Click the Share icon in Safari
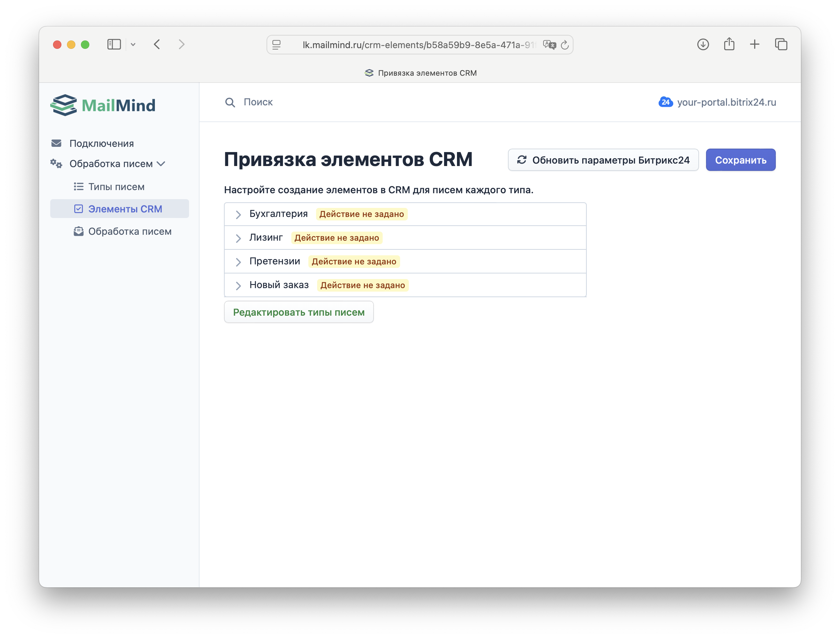This screenshot has height=639, width=840. (x=729, y=45)
